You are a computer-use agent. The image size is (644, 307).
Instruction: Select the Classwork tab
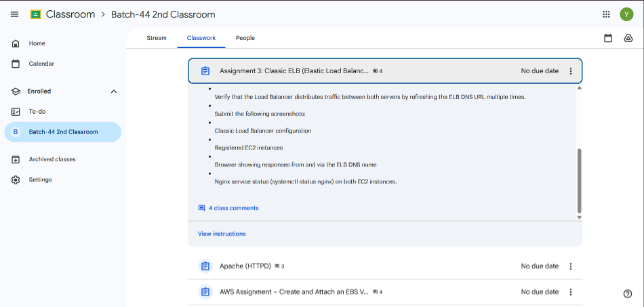(x=201, y=38)
